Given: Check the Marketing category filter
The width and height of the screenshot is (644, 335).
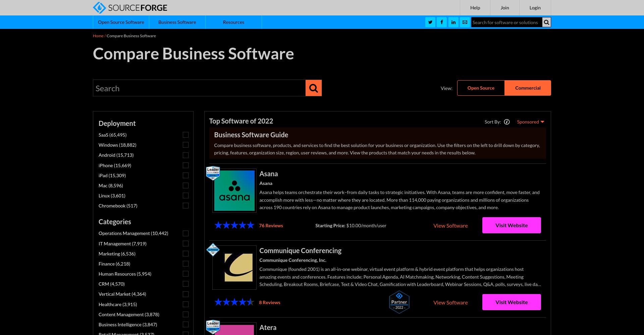Looking at the screenshot, I should (185, 254).
